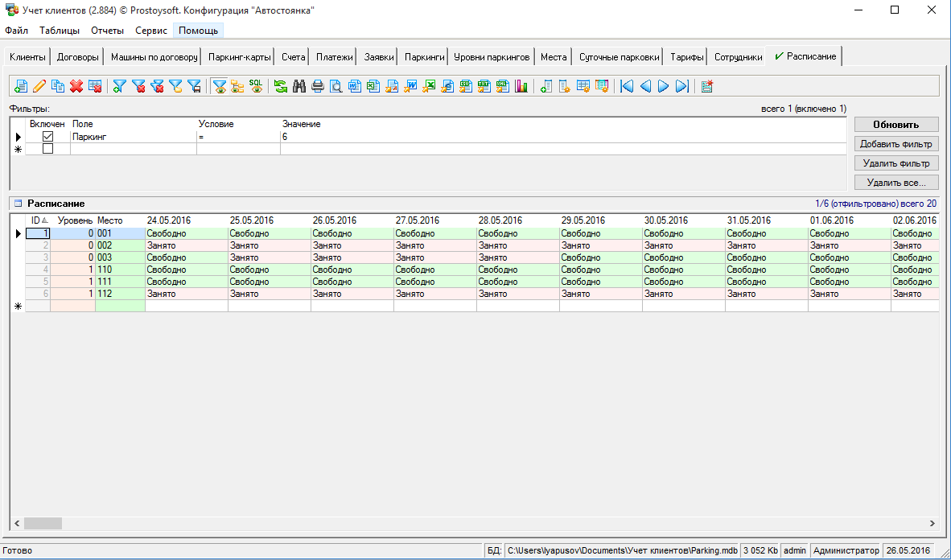The height and width of the screenshot is (560, 951).
Task: Open search with the binoculars icon
Action: pos(299,86)
